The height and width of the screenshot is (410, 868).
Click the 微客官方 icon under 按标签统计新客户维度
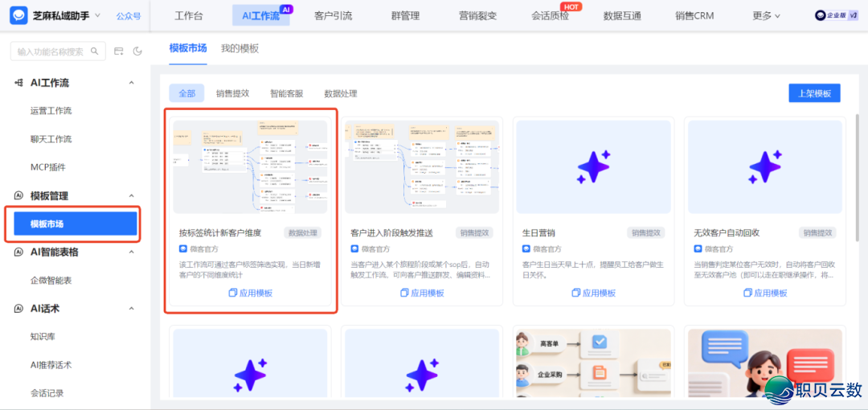183,249
